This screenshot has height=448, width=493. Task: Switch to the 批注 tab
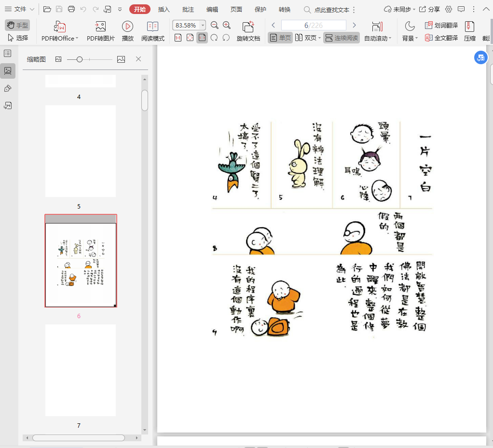[x=188, y=9]
